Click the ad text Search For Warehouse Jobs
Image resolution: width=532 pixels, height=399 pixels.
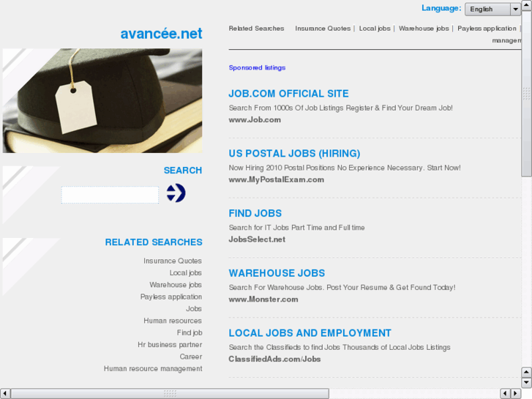pos(342,287)
